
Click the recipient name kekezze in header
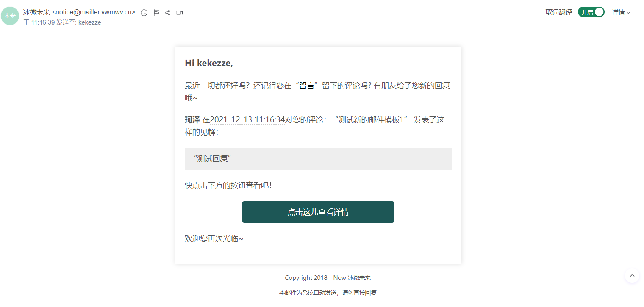[90, 22]
